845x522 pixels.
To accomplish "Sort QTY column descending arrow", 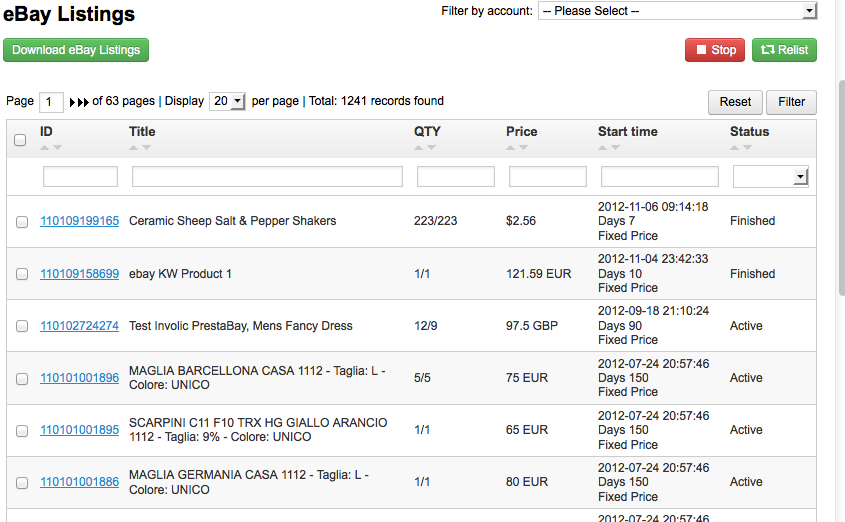I will [x=431, y=148].
